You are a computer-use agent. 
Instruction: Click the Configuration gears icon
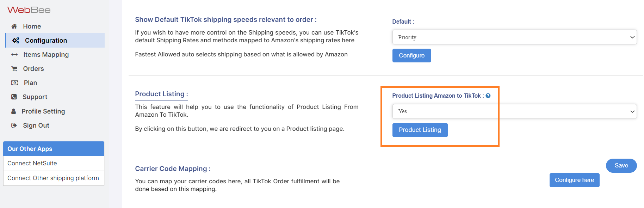(x=16, y=41)
